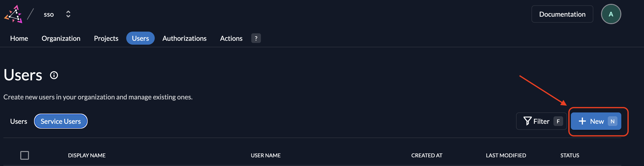This screenshot has height=166, width=644.
Task: Go to the Home tab
Action: [19, 38]
